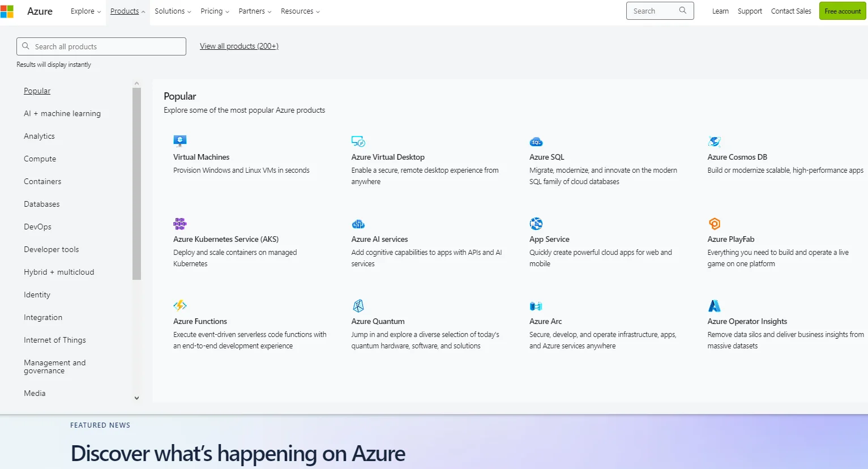
Task: Open the Azure PlayFab link
Action: pos(731,239)
